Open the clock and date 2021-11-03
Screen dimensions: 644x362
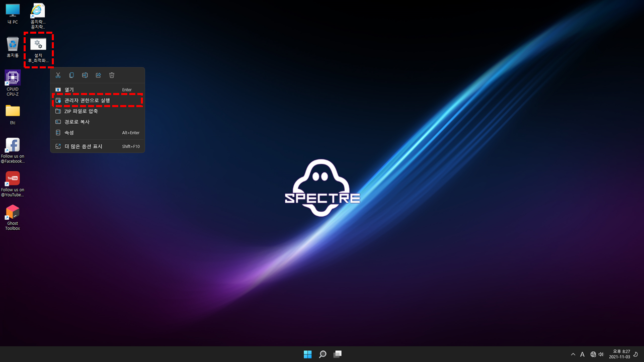tap(619, 354)
